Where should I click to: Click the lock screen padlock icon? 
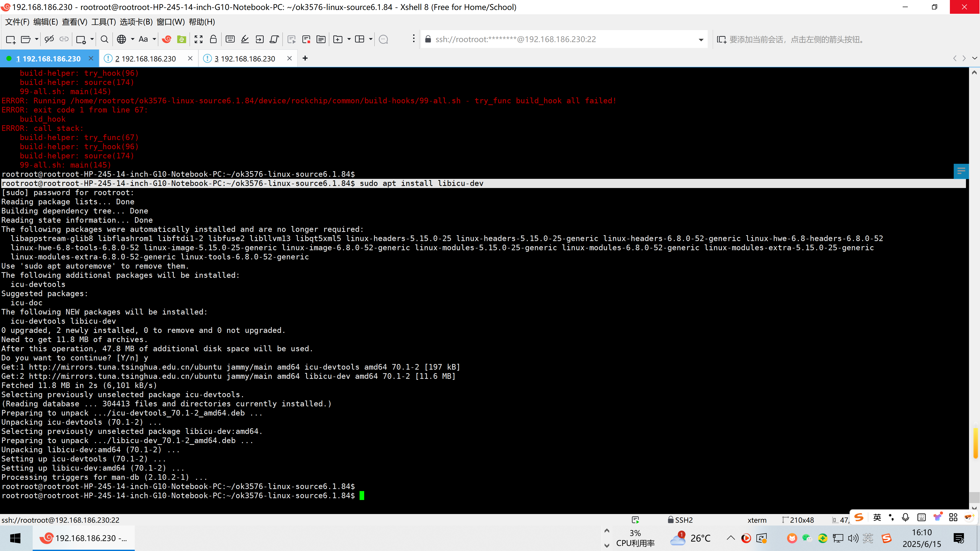pos(213,39)
